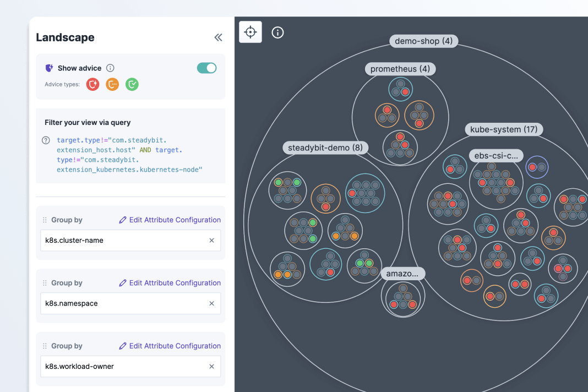Image resolution: width=588 pixels, height=392 pixels.
Task: Toggle the red advice type filter
Action: [93, 84]
